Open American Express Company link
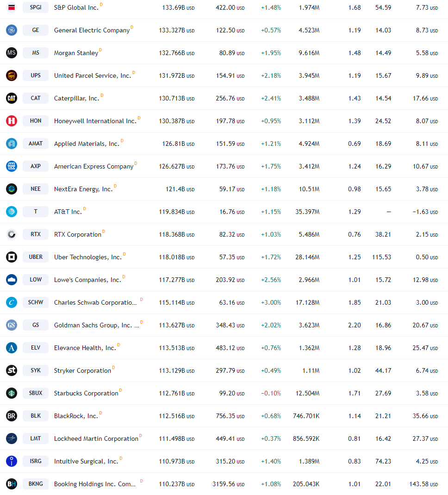 93,167
